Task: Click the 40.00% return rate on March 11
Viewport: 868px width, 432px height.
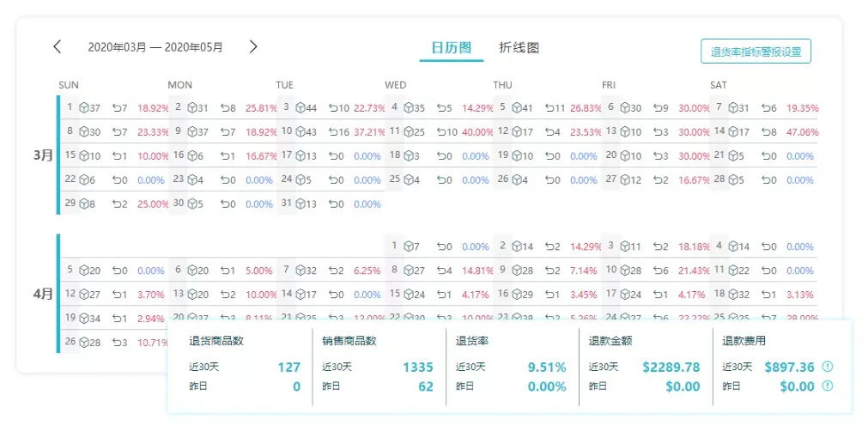Action: coord(477,132)
